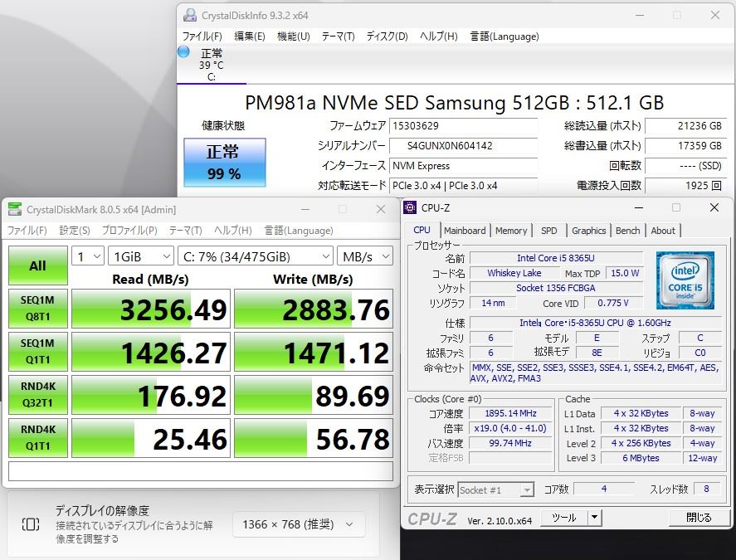Open the unit dropdown showing MB/s
Image resolution: width=736 pixels, height=560 pixels.
coord(365,256)
